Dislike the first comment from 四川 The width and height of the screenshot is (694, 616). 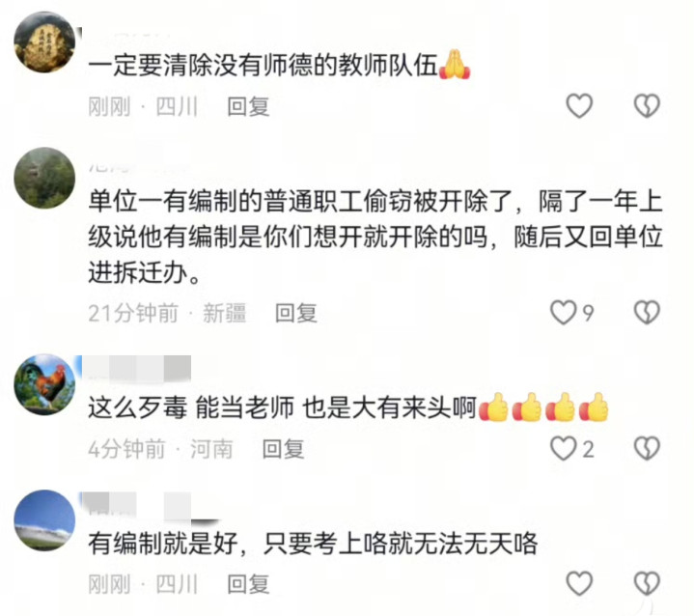647,106
